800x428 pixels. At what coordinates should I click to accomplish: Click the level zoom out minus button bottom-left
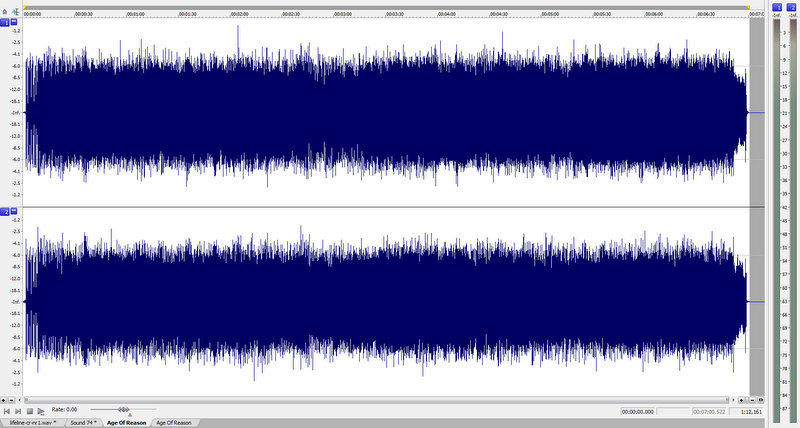coord(13,400)
